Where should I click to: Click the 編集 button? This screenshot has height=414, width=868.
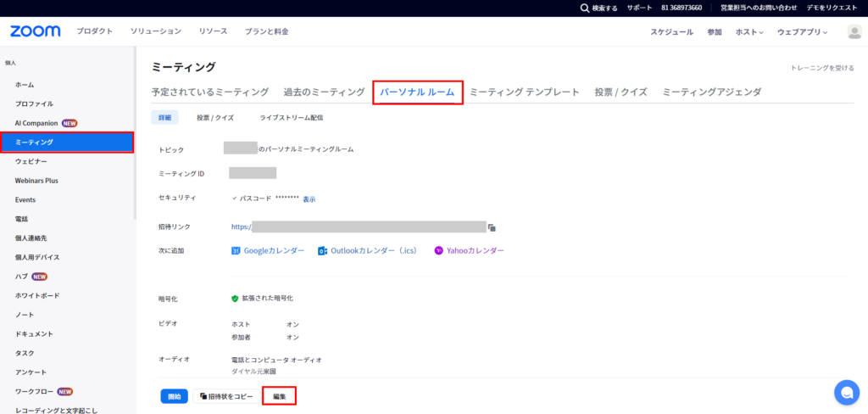click(279, 396)
